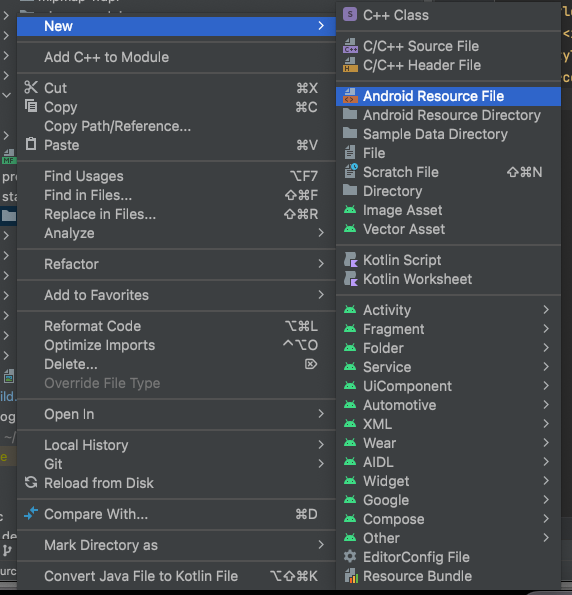Click the Resource Bundle icon
This screenshot has width=572, height=595.
(351, 576)
